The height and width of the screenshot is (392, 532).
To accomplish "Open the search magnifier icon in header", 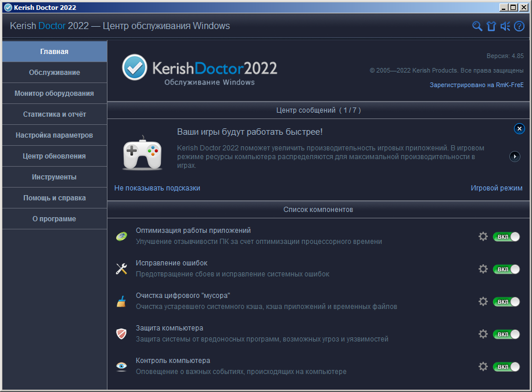I will click(x=477, y=26).
